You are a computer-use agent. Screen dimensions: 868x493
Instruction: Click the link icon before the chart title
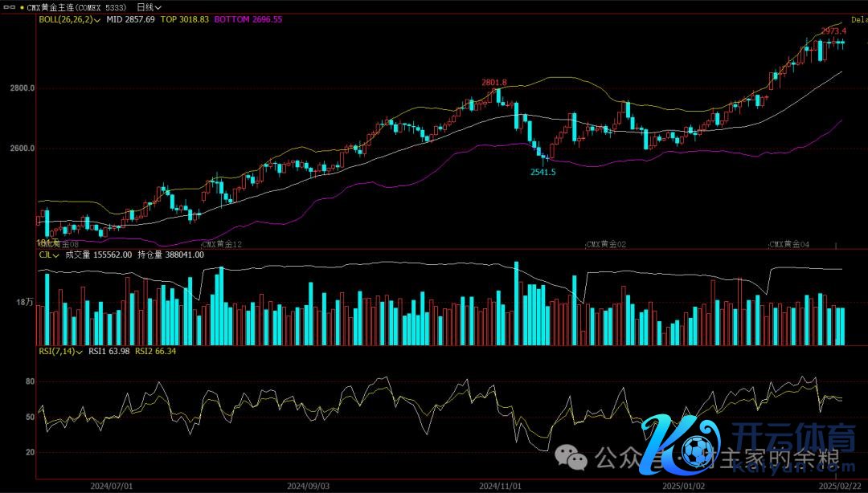click(x=10, y=6)
